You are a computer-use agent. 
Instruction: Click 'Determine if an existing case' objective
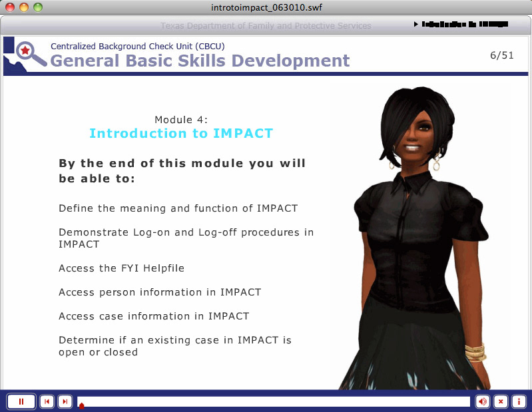point(174,346)
